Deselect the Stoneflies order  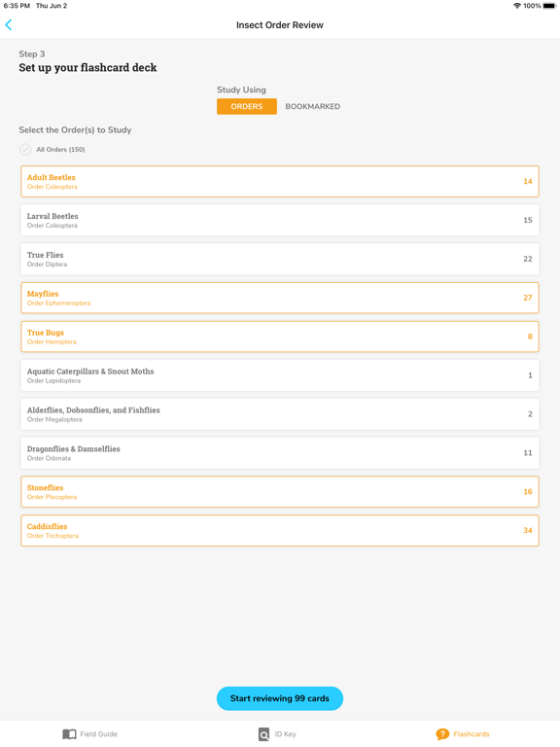pos(280,491)
